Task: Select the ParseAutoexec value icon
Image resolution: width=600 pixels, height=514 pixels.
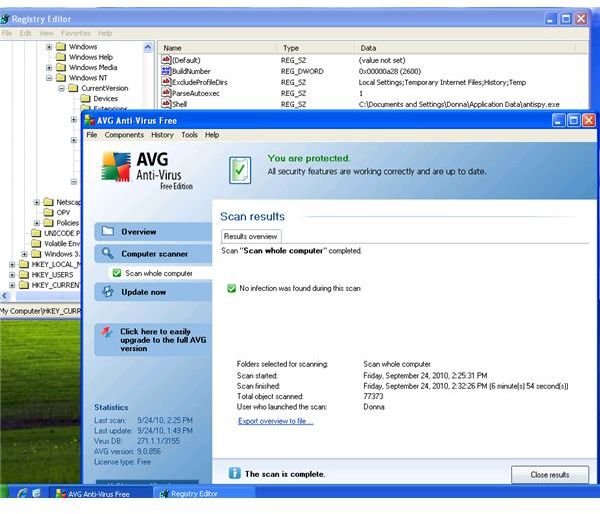Action: (x=166, y=93)
